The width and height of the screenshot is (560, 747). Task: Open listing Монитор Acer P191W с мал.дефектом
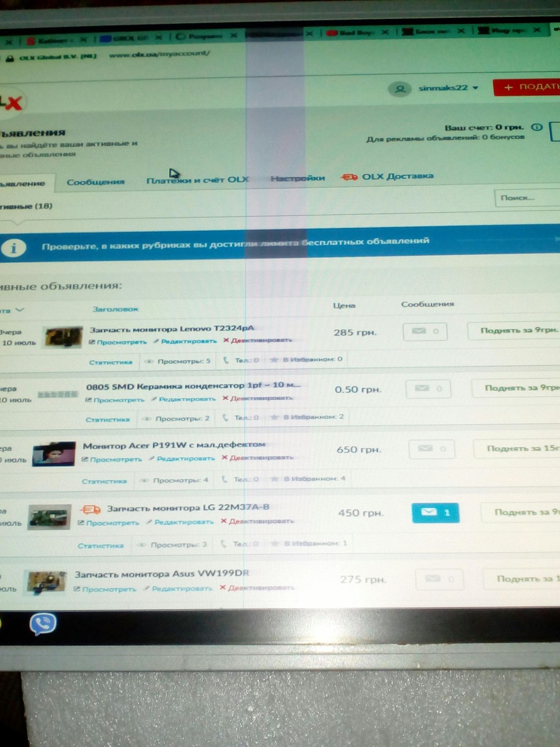point(174,445)
